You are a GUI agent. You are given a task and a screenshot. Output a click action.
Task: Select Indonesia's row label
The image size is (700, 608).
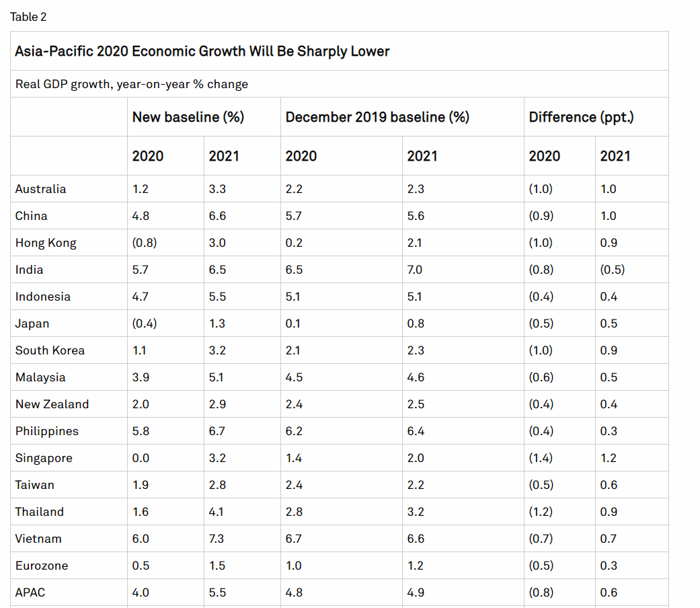click(x=43, y=297)
